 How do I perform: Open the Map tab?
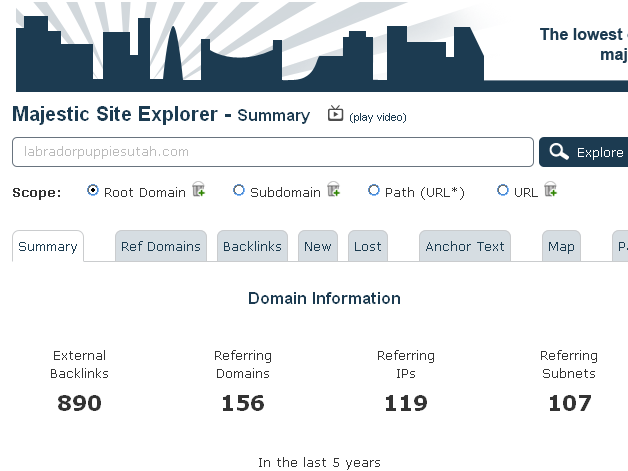point(562,246)
